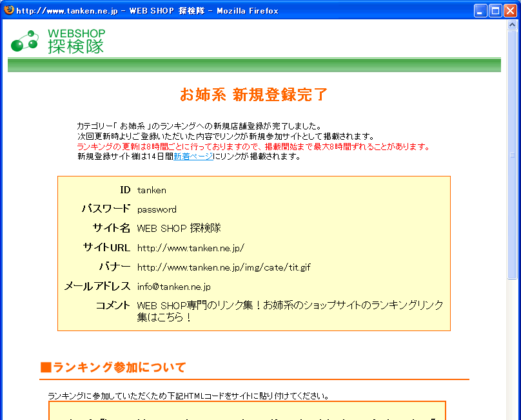Image resolution: width=521 pixels, height=420 pixels.
Task: Click the site URL http://www.tanken.ne.jp/
Action: [x=191, y=247]
